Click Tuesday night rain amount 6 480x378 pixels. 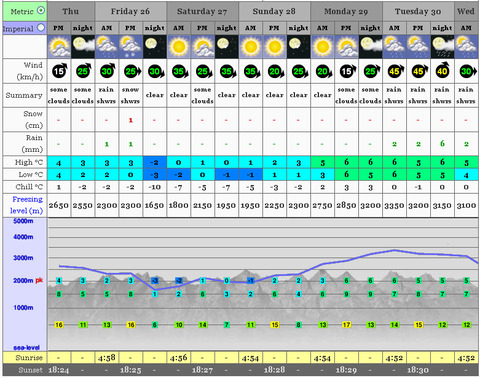442,144
